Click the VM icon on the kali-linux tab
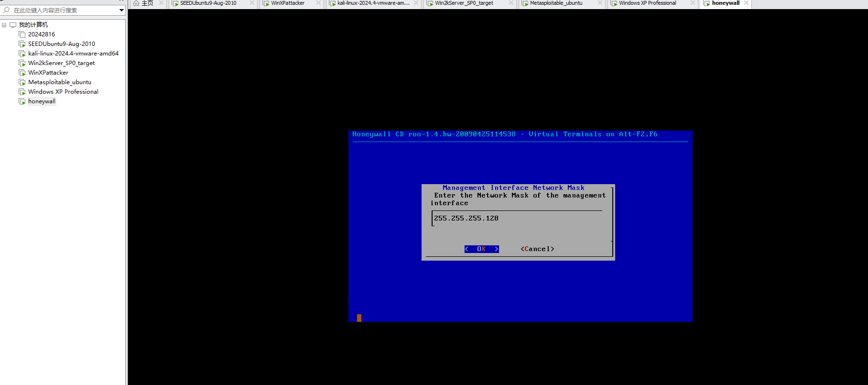Image resolution: width=868 pixels, height=385 pixels. tap(333, 3)
